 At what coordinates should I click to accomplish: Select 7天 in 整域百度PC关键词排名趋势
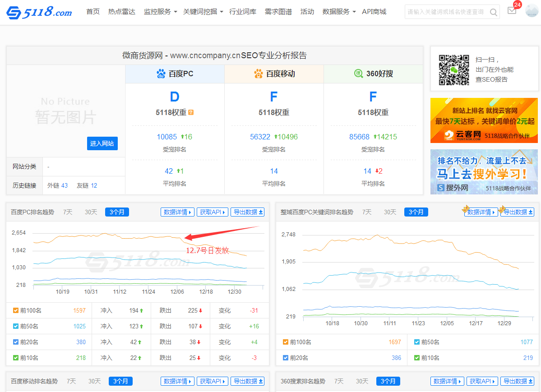[x=367, y=212]
